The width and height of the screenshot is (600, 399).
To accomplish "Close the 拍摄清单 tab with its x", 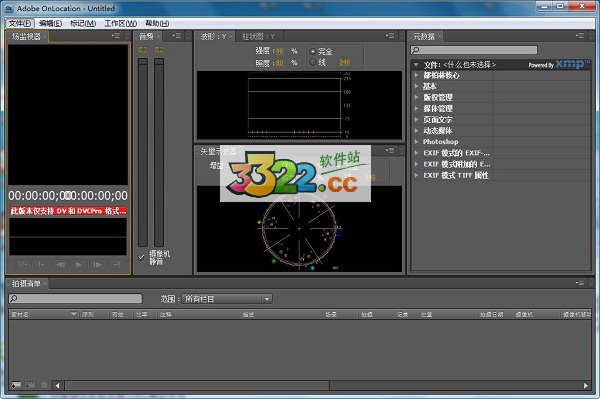I will tap(45, 283).
